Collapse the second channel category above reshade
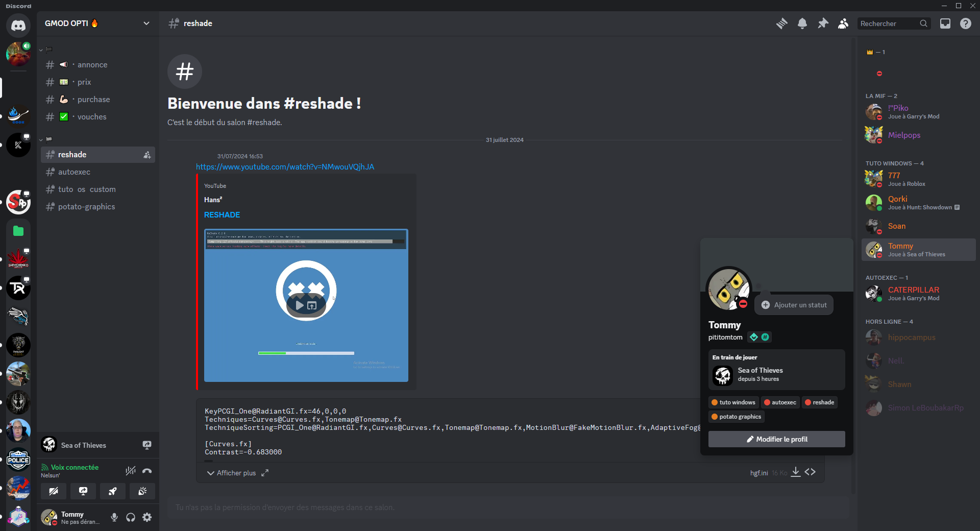The width and height of the screenshot is (980, 531). point(46,139)
